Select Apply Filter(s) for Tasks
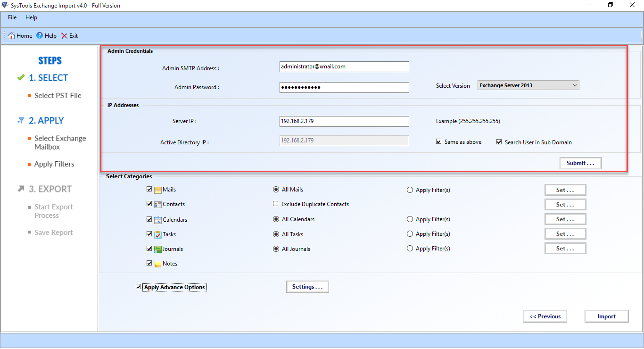The width and height of the screenshot is (644, 349). point(410,234)
